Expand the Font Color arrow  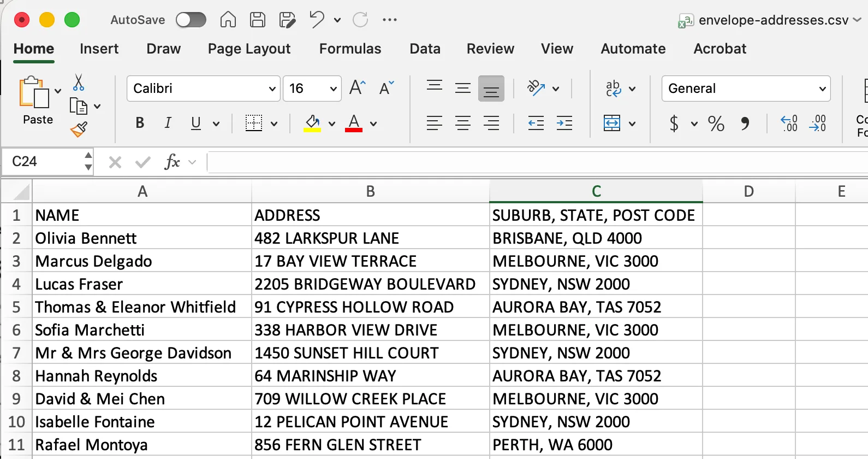(373, 124)
